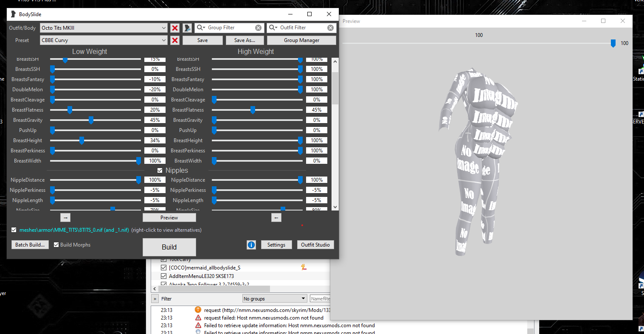
Task: Click the blue info icon near Settings
Action: pos(251,244)
